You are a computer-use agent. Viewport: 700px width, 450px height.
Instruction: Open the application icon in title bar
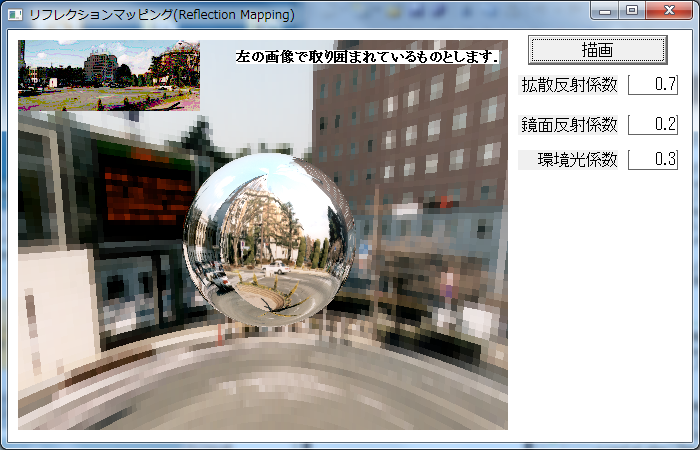tap(15, 15)
